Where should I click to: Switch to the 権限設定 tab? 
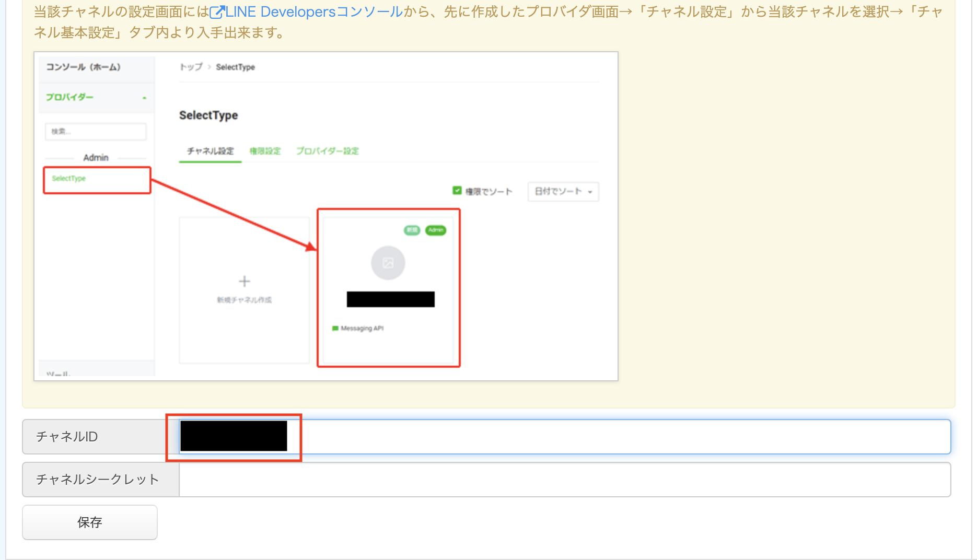click(x=265, y=151)
